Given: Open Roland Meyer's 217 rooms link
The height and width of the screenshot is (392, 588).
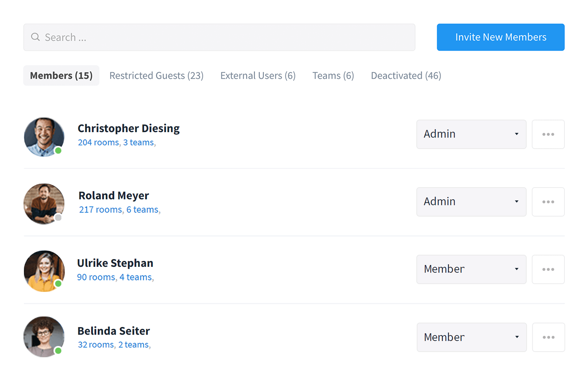Looking at the screenshot, I should pos(100,210).
